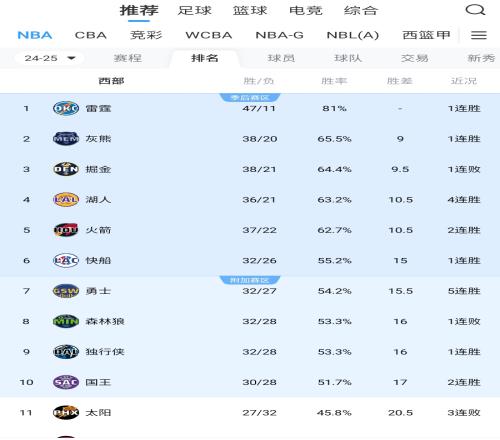
Task: Tap the Memphis Grizzlies MEM logo
Action: point(66,139)
